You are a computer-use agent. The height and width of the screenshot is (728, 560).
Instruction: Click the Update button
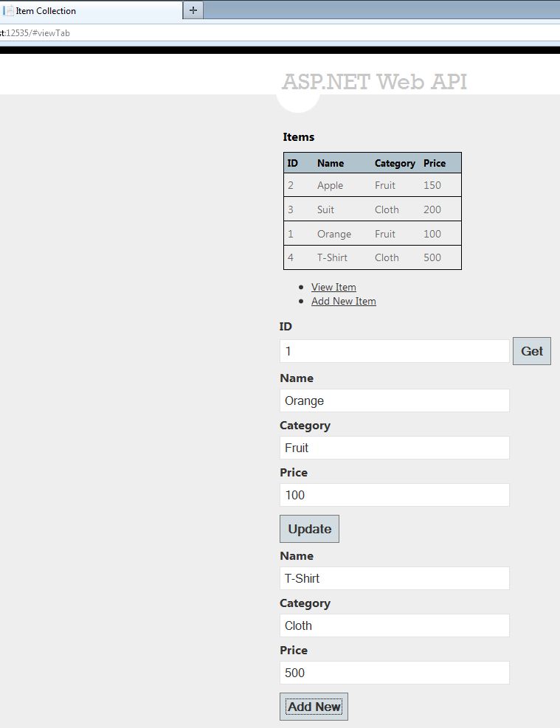[309, 529]
